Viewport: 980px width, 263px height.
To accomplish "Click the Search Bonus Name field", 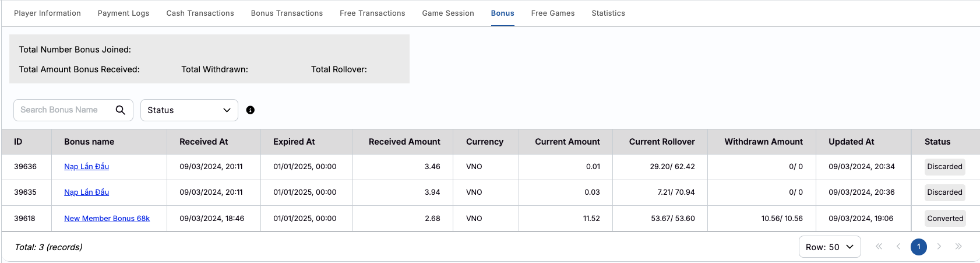I will 65,110.
